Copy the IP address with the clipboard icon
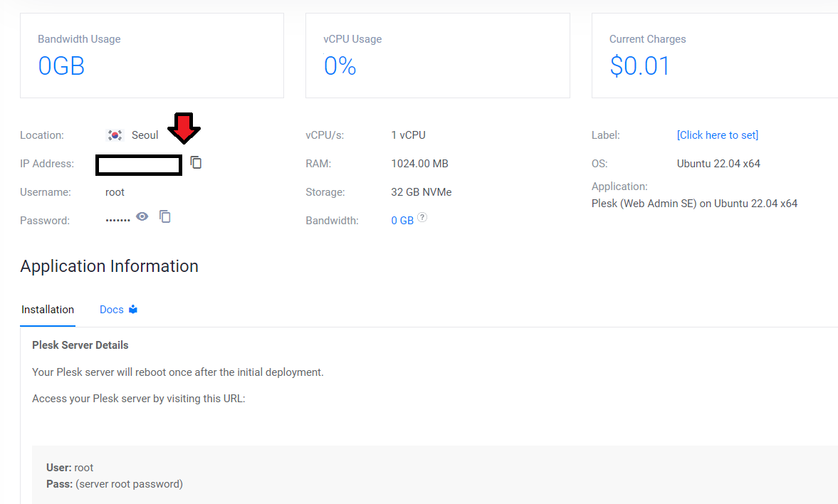This screenshot has height=504, width=838. click(196, 162)
